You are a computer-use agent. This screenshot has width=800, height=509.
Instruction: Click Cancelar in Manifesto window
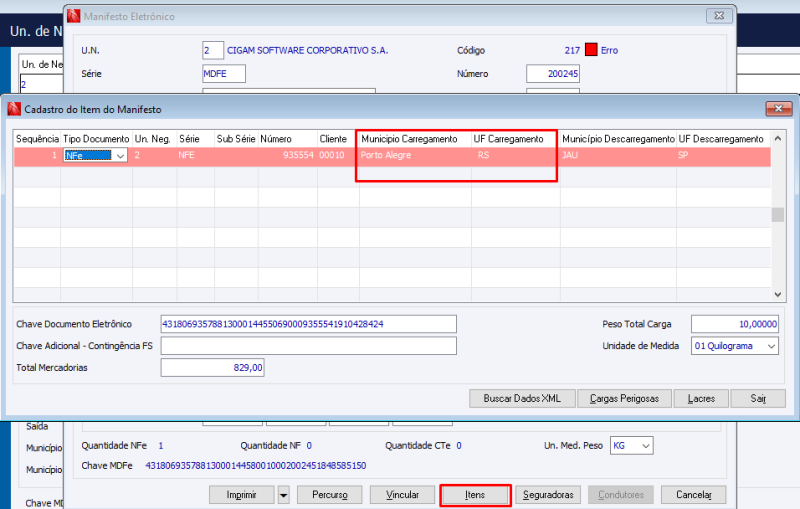[693, 495]
